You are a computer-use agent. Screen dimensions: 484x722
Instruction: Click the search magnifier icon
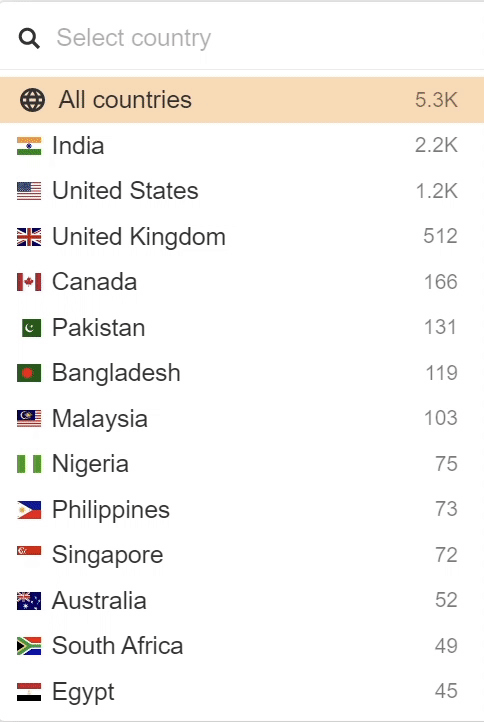(x=29, y=38)
